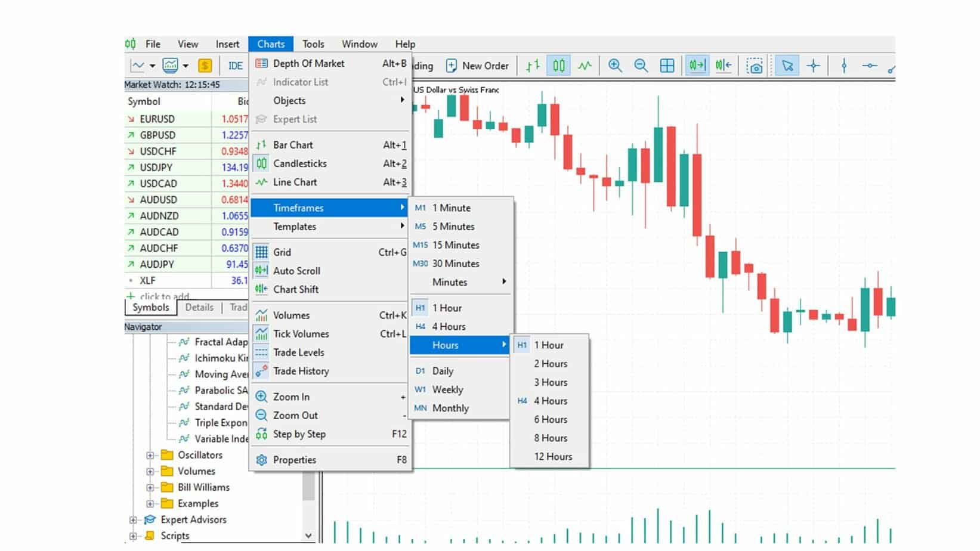Select the horizontal line drawing tool
This screenshot has width=980, height=551.
tap(870, 66)
